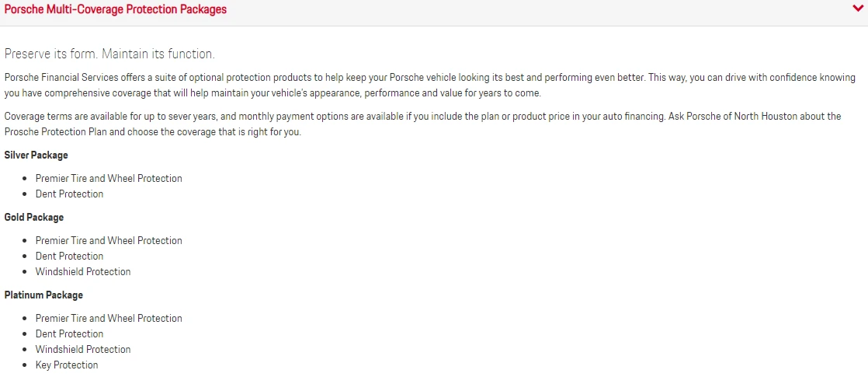Click Windshield Protection under Gold Package
The height and width of the screenshot is (377, 868).
[83, 271]
